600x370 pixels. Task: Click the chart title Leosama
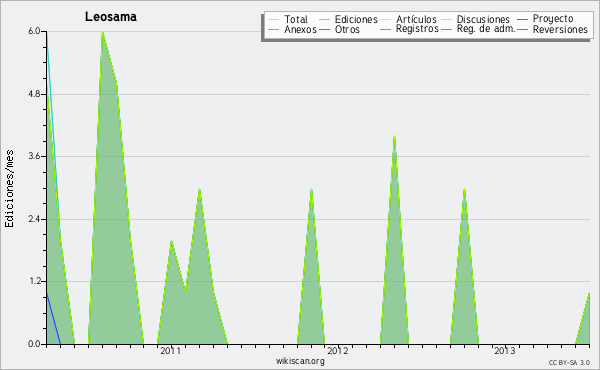point(111,17)
